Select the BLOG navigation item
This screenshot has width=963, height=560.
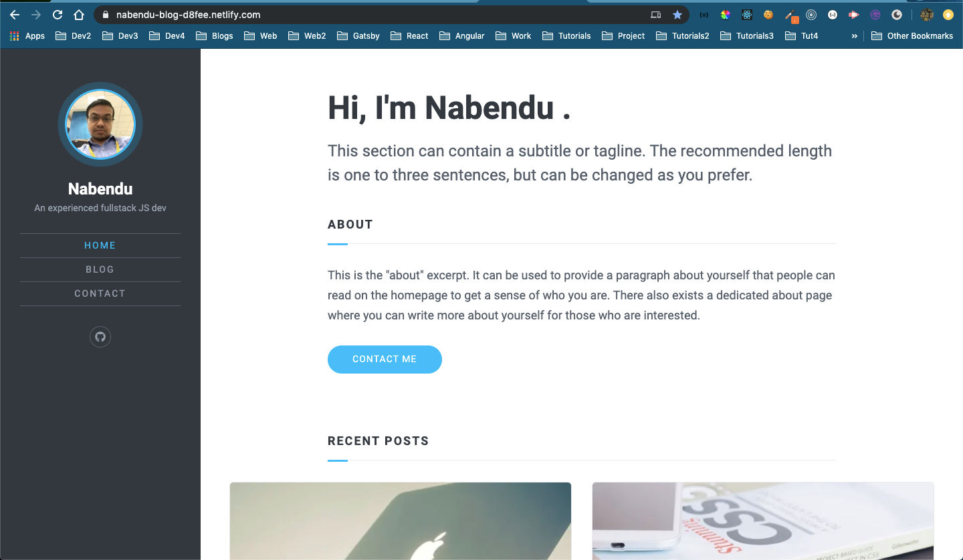pos(100,269)
